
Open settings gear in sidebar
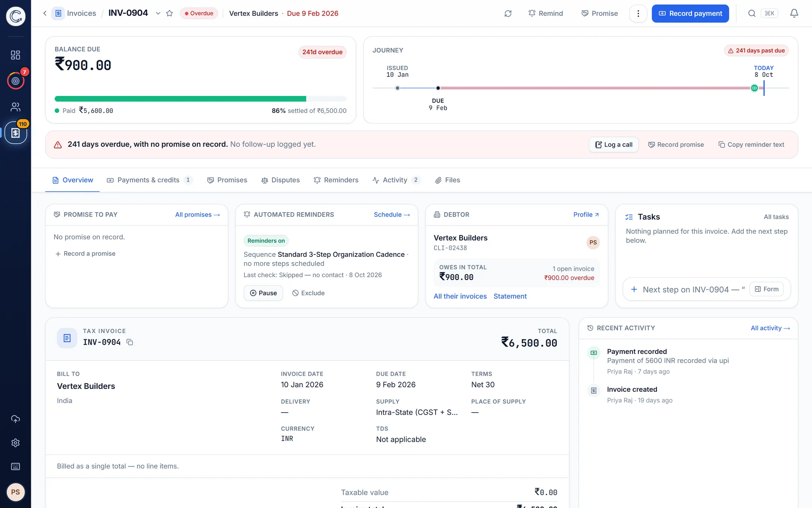click(x=15, y=443)
